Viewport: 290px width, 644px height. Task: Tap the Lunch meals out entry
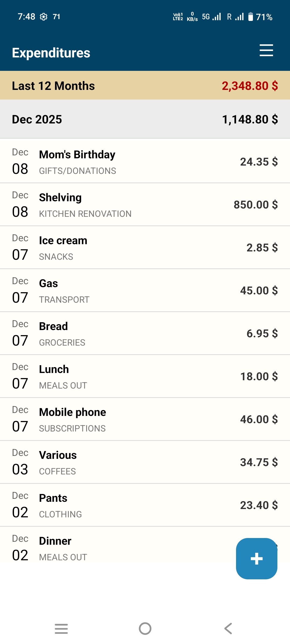[x=145, y=376]
